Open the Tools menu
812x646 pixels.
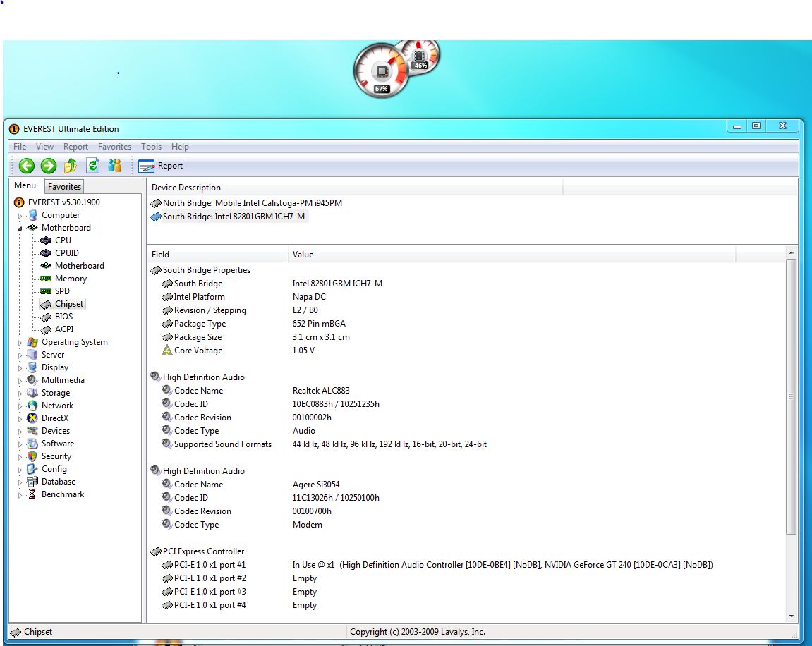pos(151,147)
